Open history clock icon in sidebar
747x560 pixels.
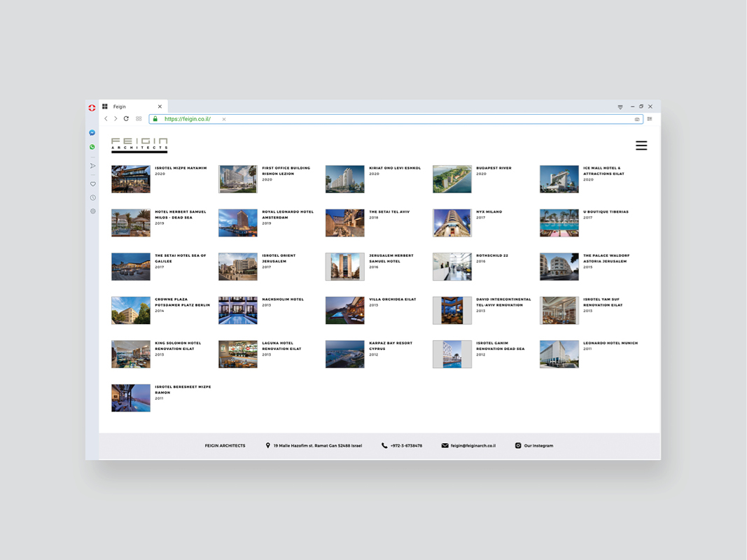pyautogui.click(x=93, y=197)
